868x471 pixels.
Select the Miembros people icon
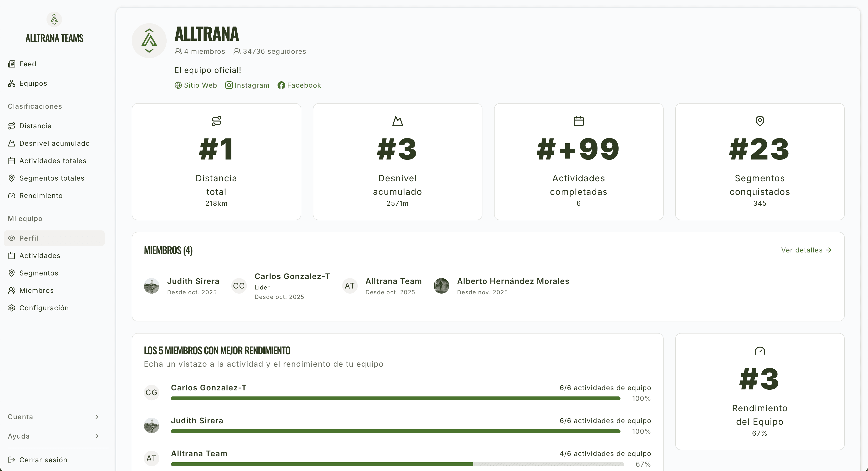click(x=12, y=290)
